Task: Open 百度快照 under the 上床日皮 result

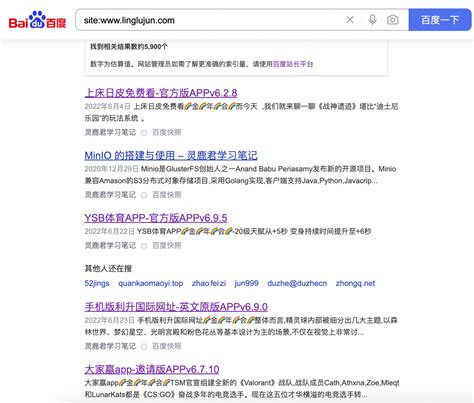Action: pos(167,132)
